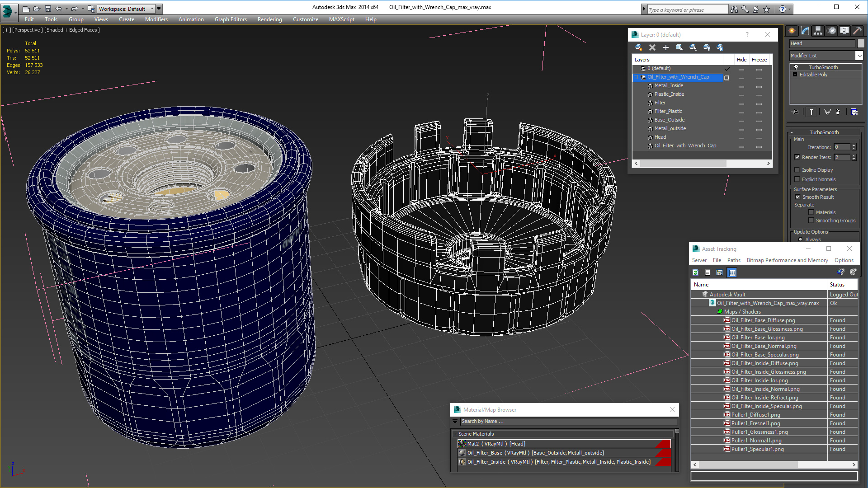Viewport: 868px width, 488px height.
Task: Enable the Explicit Normals checkbox
Action: click(x=797, y=179)
